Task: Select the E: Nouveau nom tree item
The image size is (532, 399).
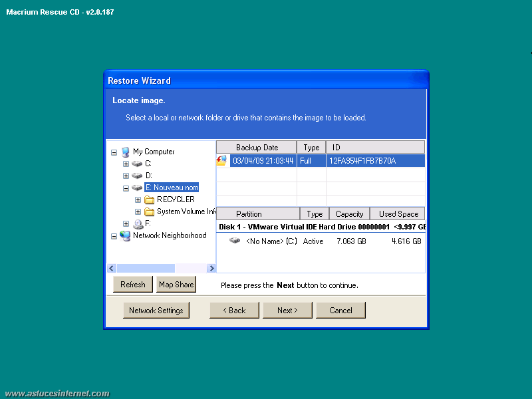Action: [172, 188]
